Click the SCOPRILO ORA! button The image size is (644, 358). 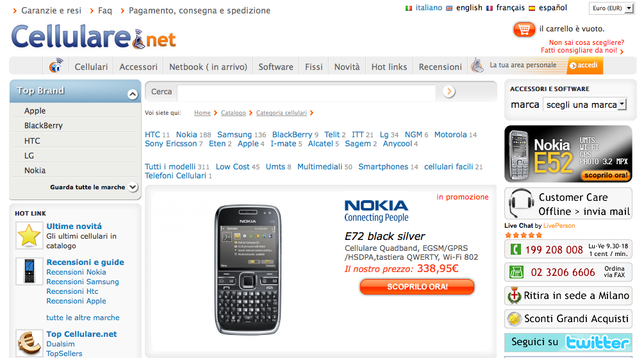417,287
